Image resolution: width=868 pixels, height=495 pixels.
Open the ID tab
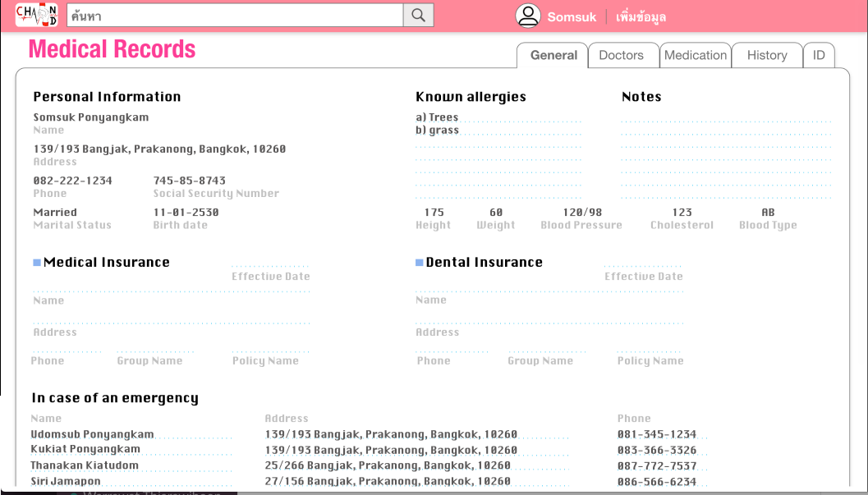[x=819, y=55]
